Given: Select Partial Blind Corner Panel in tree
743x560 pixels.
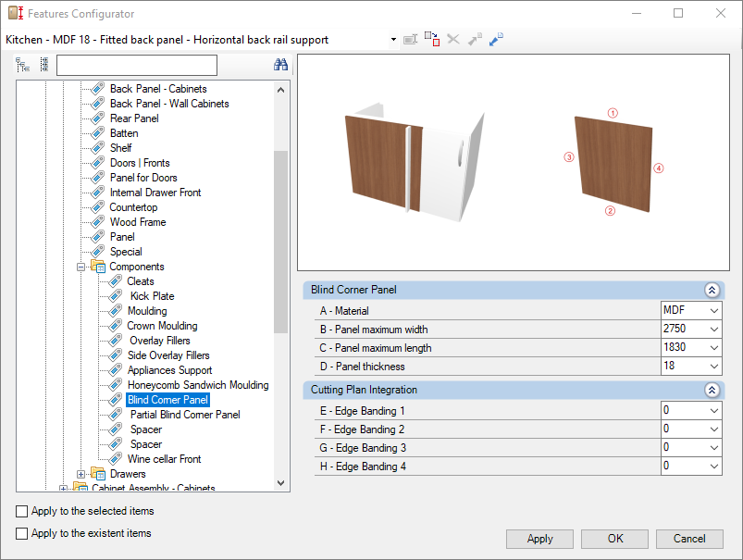Looking at the screenshot, I should 185,415.
